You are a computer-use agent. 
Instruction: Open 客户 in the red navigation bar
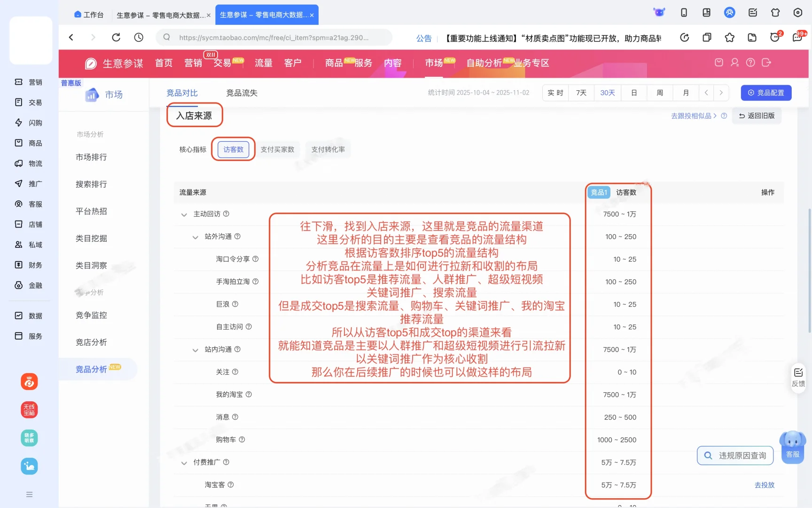(293, 63)
